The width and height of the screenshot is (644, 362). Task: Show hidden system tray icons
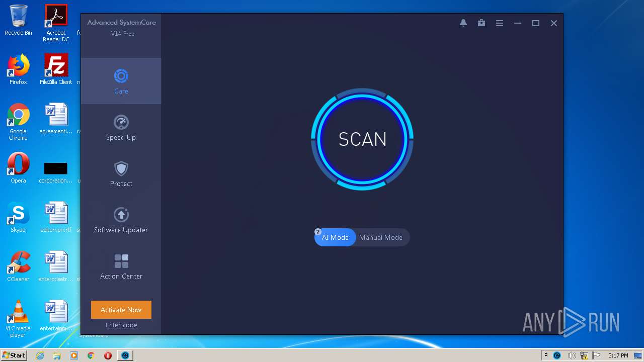click(x=546, y=355)
